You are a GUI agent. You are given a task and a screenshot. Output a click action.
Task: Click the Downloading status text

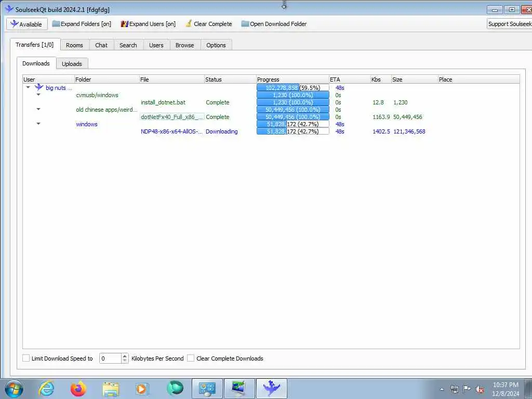[221, 131]
